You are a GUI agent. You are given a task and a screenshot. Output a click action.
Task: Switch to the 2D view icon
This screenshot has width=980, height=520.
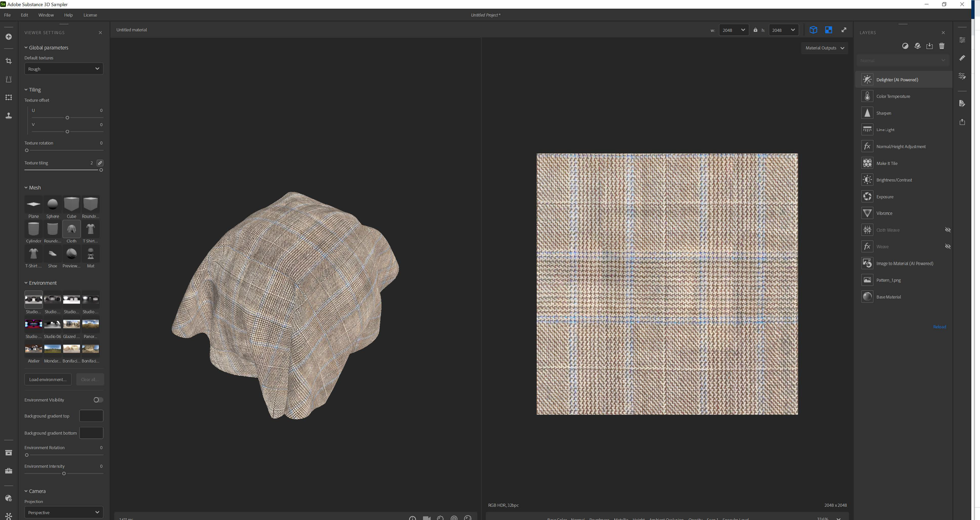click(828, 30)
